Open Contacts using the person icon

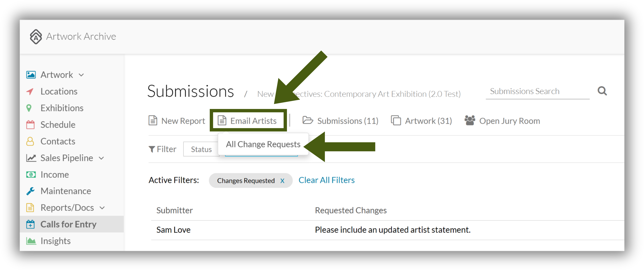30,141
